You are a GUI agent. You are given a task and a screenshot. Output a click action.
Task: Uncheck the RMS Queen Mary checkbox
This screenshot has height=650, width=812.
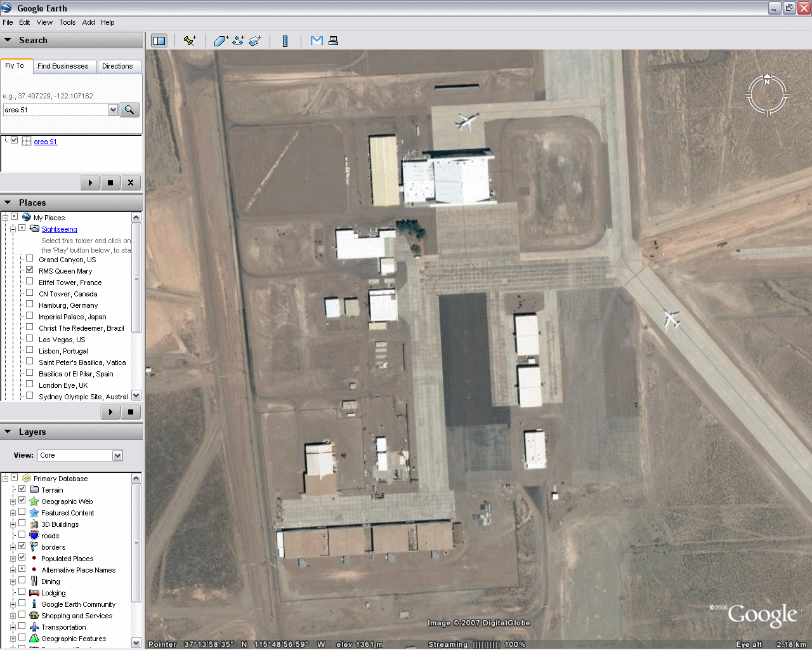pos(29,270)
